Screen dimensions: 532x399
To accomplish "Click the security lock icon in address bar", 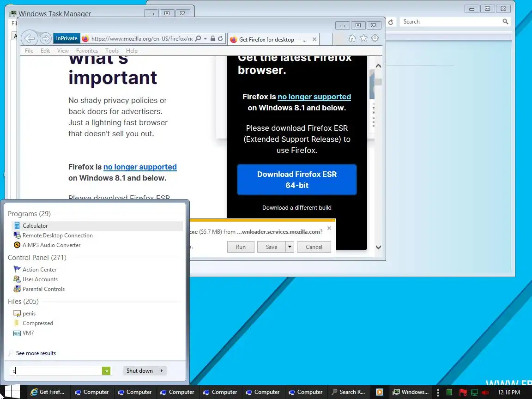I will (213, 38).
